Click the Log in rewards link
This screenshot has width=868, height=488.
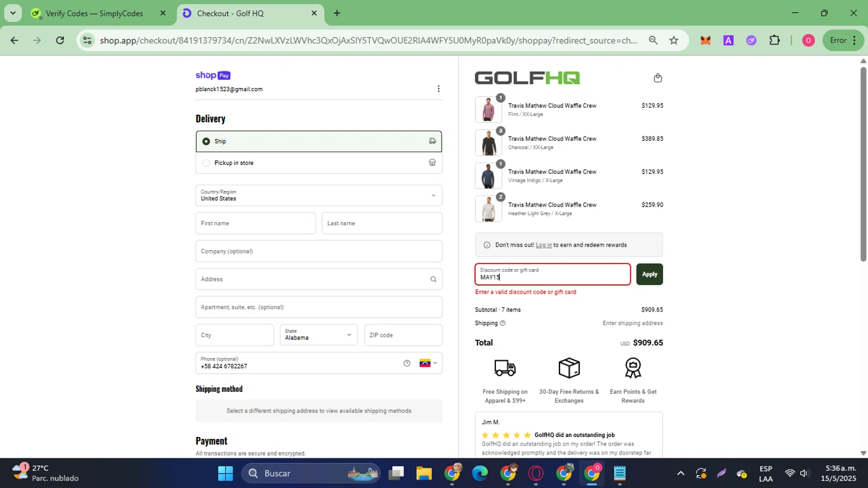[543, 245]
